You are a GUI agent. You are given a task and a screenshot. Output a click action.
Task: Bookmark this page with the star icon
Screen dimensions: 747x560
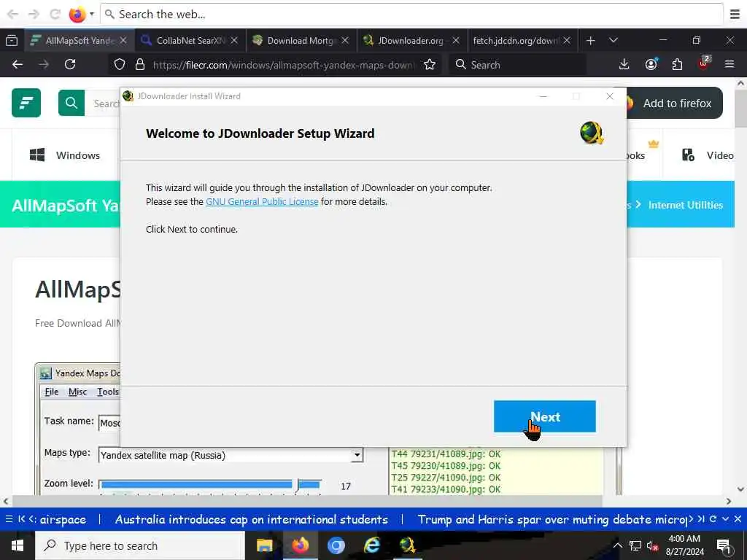(430, 64)
